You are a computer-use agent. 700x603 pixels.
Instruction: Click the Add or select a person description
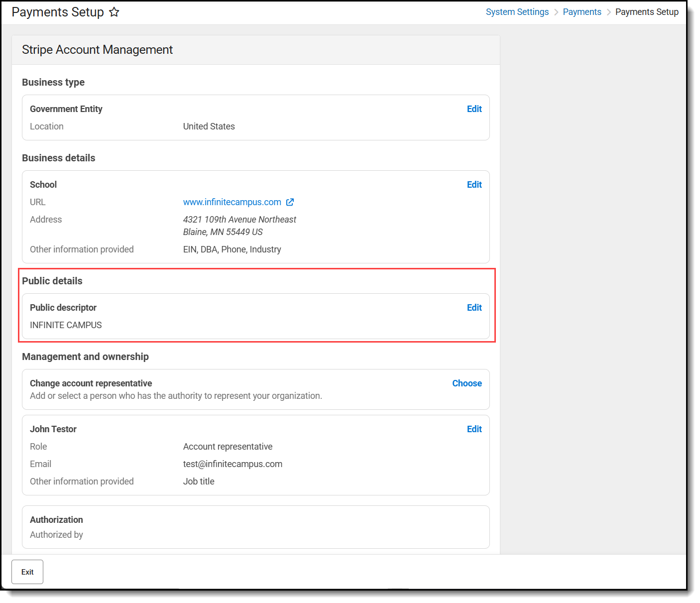176,396
